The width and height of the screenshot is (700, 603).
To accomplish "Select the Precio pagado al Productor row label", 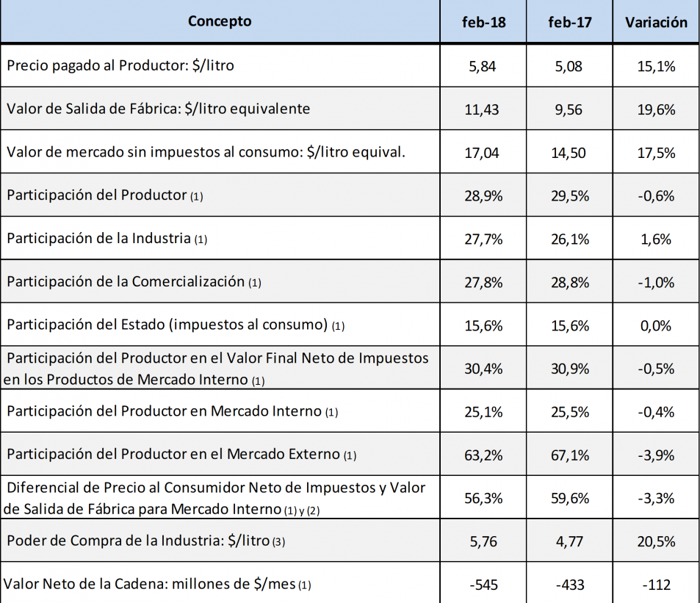I will tap(120, 65).
